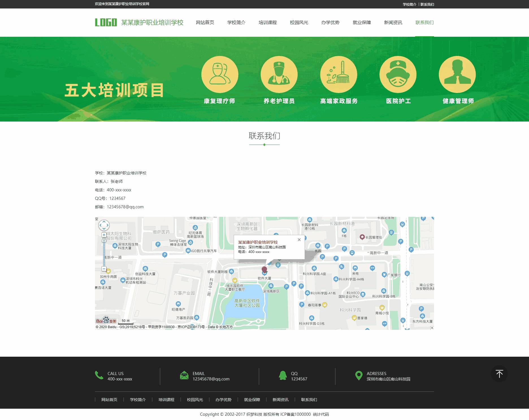
Task: Click the 养老护理员 training project icon
Action: [x=279, y=74]
